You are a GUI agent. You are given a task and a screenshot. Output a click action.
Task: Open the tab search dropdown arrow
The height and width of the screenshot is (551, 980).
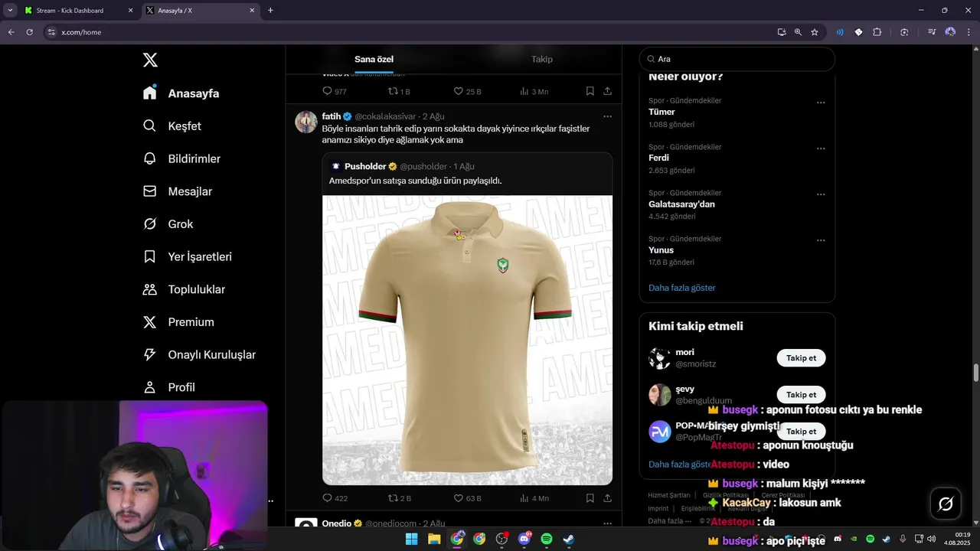[10, 11]
